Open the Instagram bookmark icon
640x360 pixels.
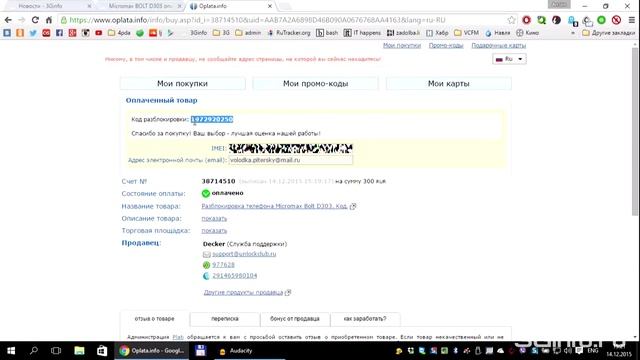tap(85, 33)
